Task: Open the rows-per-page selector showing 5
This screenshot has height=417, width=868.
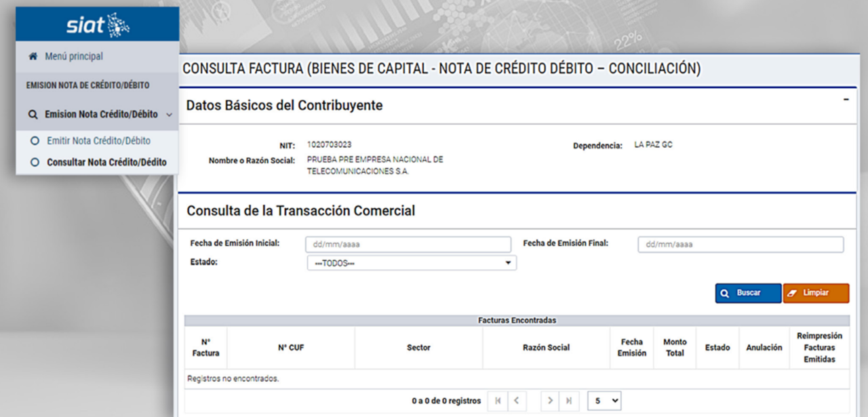Action: click(604, 401)
